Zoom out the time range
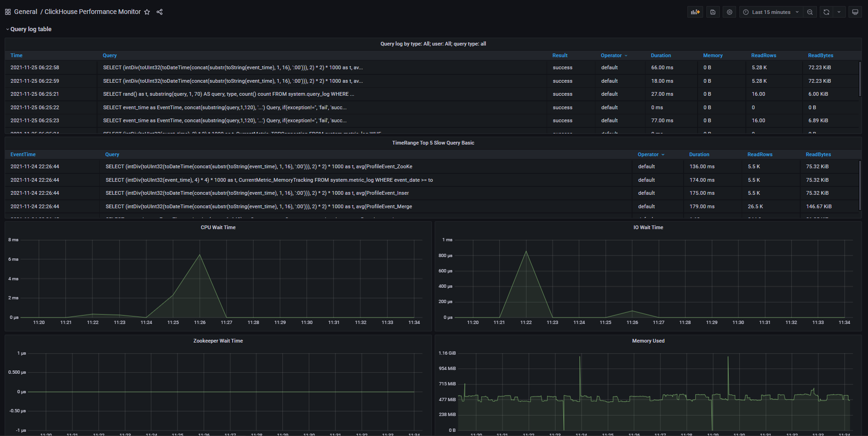 [x=810, y=12]
